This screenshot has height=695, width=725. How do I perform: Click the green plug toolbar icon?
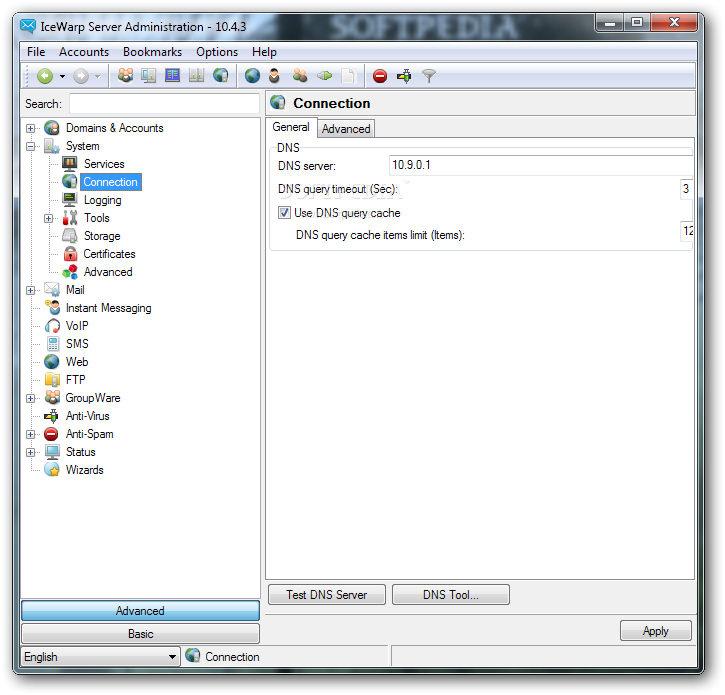pyautogui.click(x=325, y=75)
